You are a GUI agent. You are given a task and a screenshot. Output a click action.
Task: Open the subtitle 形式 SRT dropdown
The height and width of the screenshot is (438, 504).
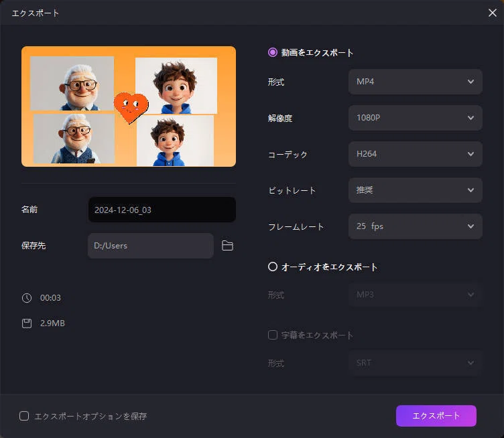tap(416, 363)
